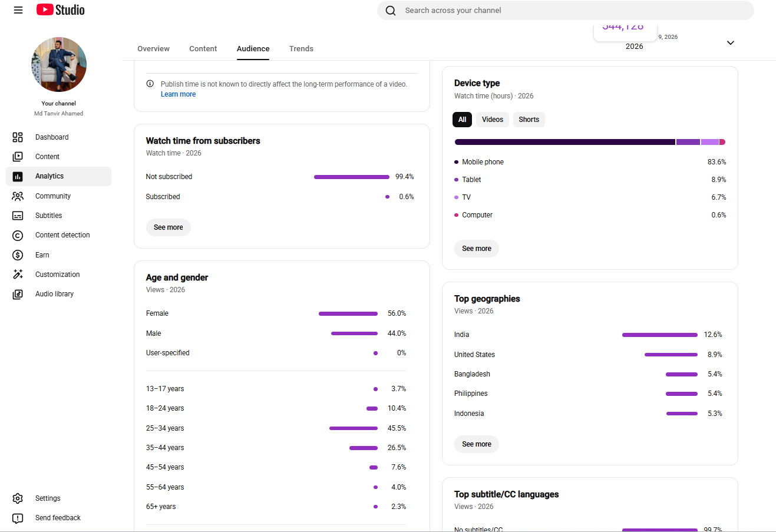Open the Dashboard icon in sidebar

point(18,137)
